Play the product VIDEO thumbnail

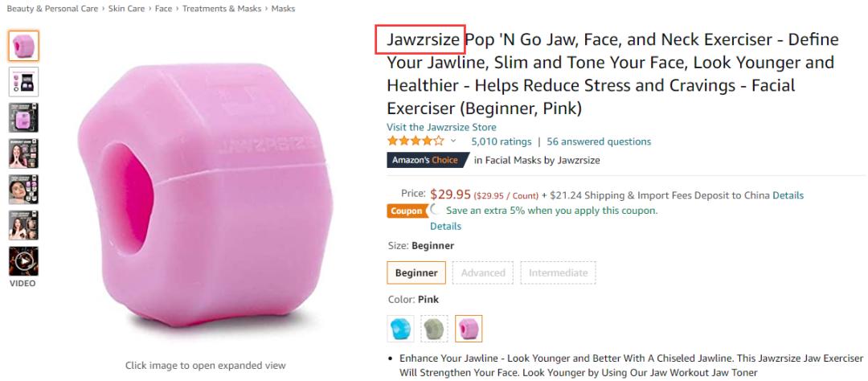23,260
